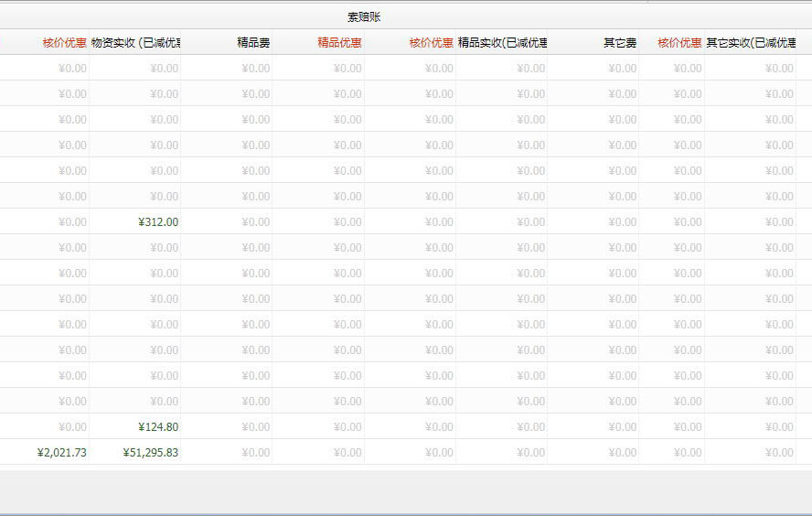Click 核价优惠 header left of 精品实收
The height and width of the screenshot is (516, 812).
tap(431, 42)
